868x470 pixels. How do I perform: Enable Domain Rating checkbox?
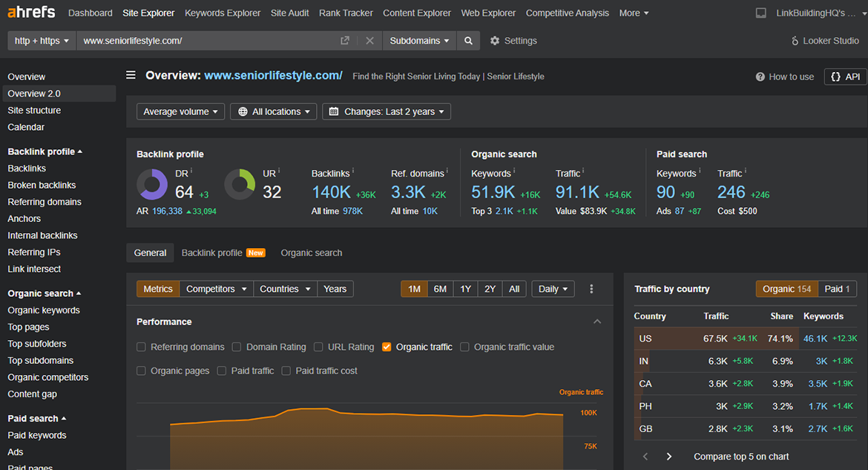[237, 347]
